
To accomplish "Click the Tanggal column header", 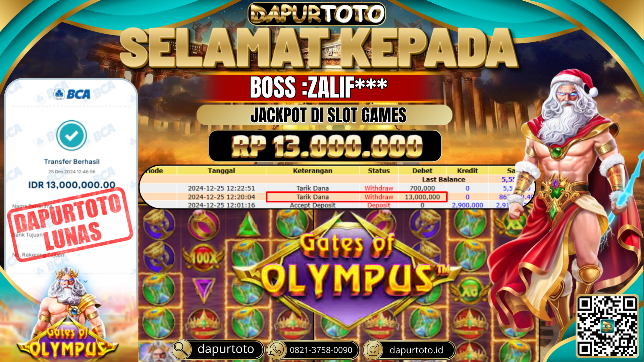I will (221, 171).
